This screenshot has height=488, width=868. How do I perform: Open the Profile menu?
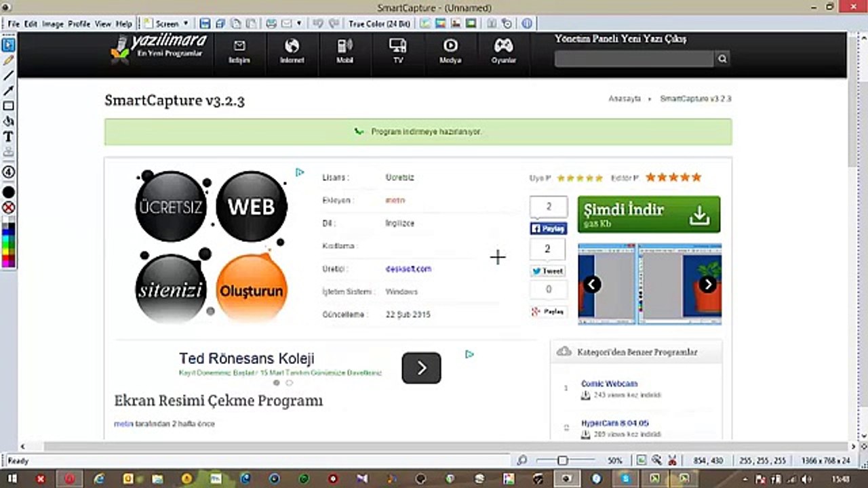79,24
